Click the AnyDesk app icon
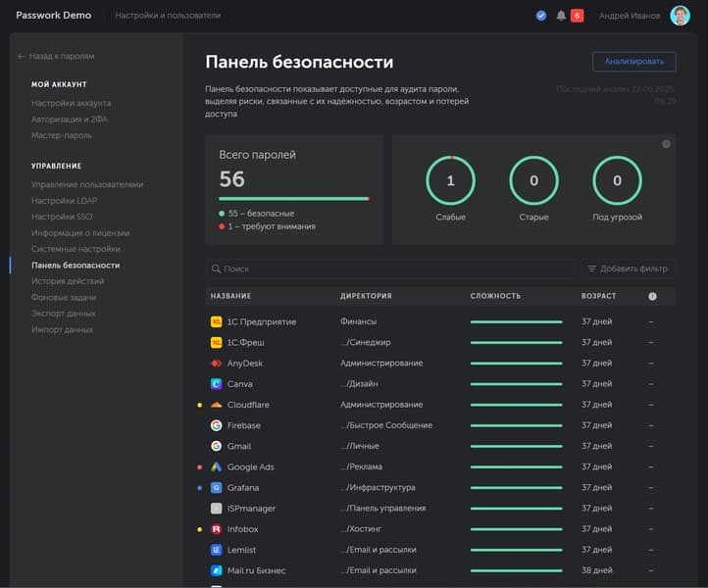 [216, 364]
